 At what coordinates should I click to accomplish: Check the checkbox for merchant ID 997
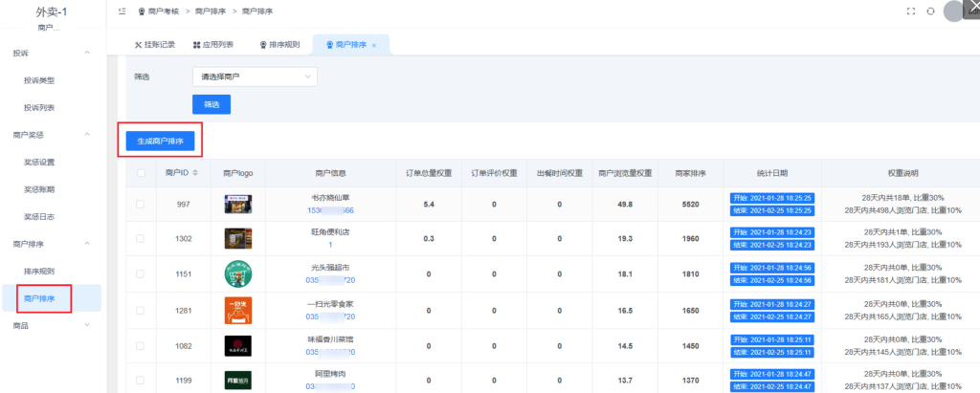coord(142,204)
